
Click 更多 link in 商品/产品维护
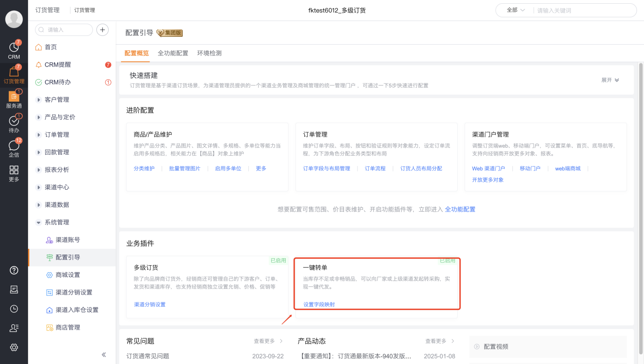coord(261,169)
